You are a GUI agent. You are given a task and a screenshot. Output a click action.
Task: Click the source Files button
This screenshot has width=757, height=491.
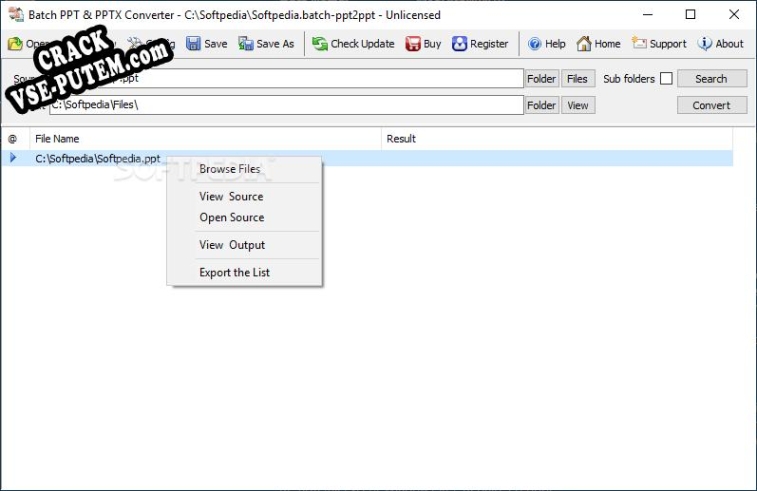click(577, 79)
